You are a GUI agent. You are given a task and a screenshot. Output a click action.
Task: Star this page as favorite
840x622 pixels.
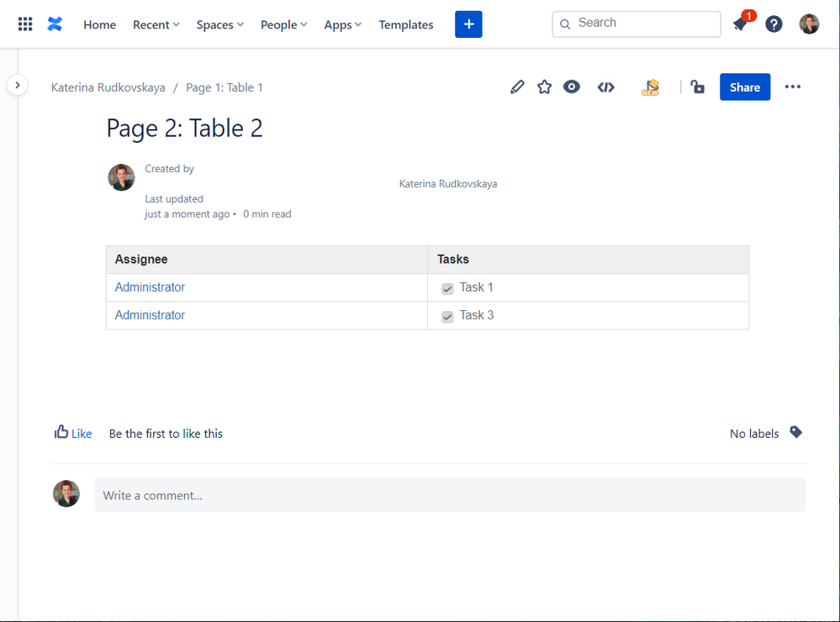(x=544, y=87)
